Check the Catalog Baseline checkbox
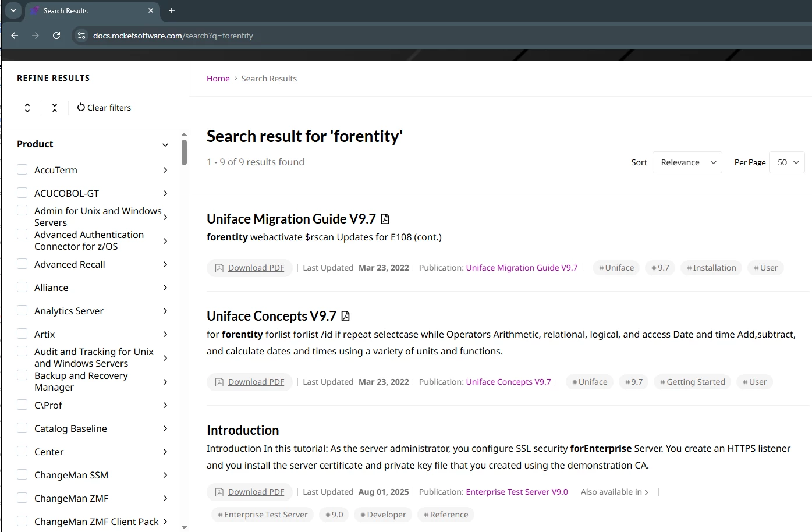The height and width of the screenshot is (532, 812). click(x=22, y=428)
